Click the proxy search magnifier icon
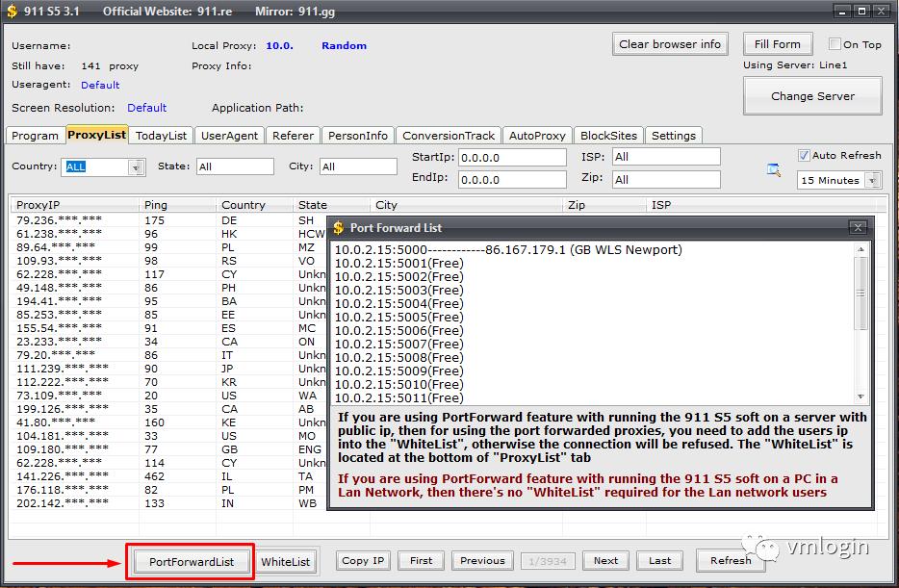Viewport: 899px width, 588px height. pos(773,170)
